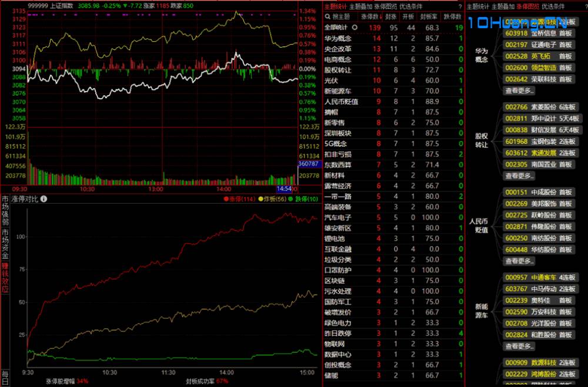Toggle the green 跌停(10) legend series

(x=303, y=199)
